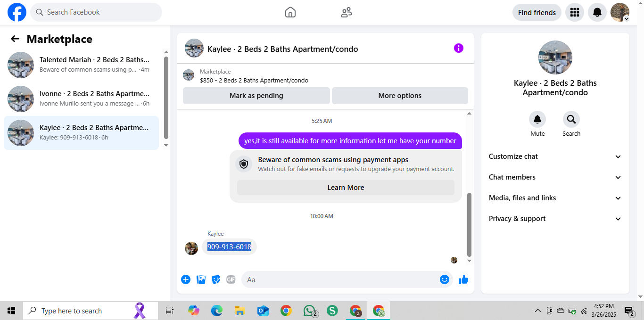Mute the conversation using bell icon
Viewport: 644px width, 320px height.
pyautogui.click(x=537, y=119)
